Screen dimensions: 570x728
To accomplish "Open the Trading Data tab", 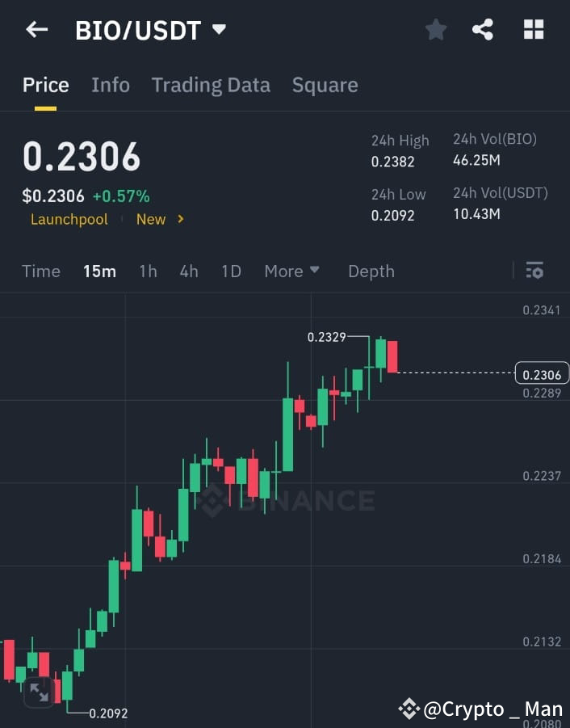I will click(x=211, y=85).
